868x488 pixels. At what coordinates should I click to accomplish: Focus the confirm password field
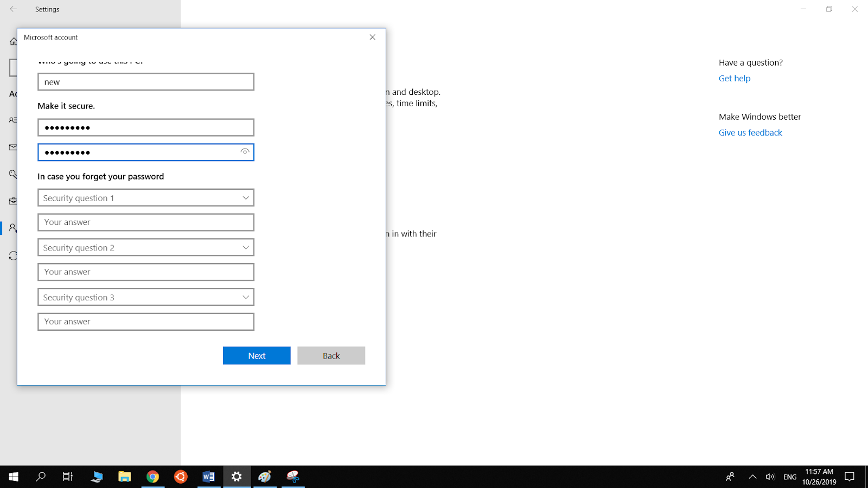(x=146, y=152)
